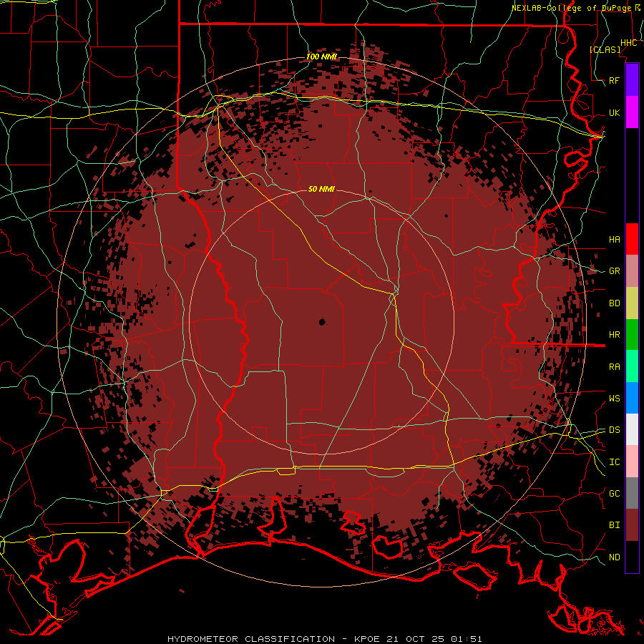Select the yellow BD legend swatch

point(632,303)
